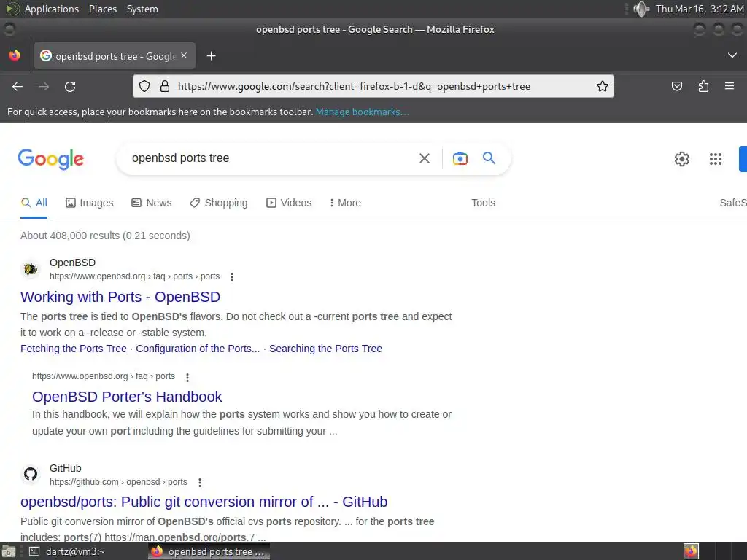Open Fetching the Ports Tree sublink
The height and width of the screenshot is (560, 747).
tap(74, 349)
